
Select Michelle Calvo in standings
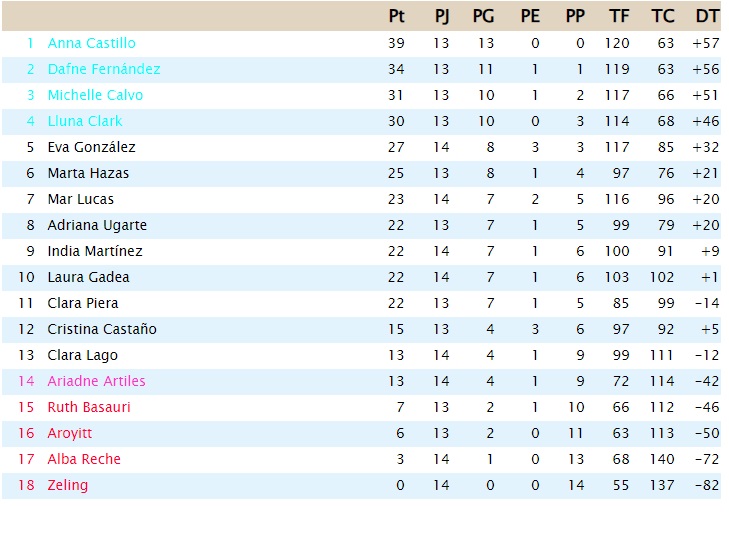95,95
